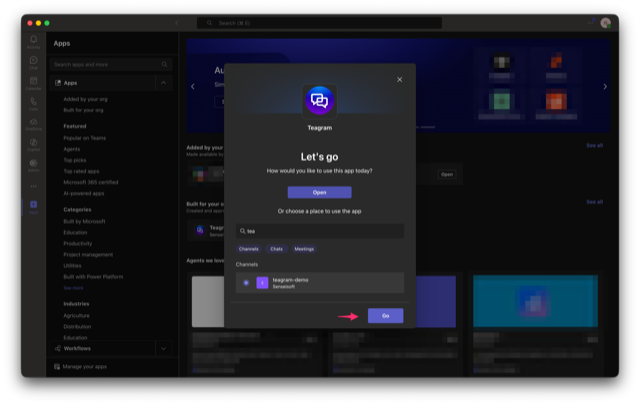Viewport: 640px width, 405px height.
Task: Open the OneDrive cloud icon in sidebar
Action: [x=33, y=122]
